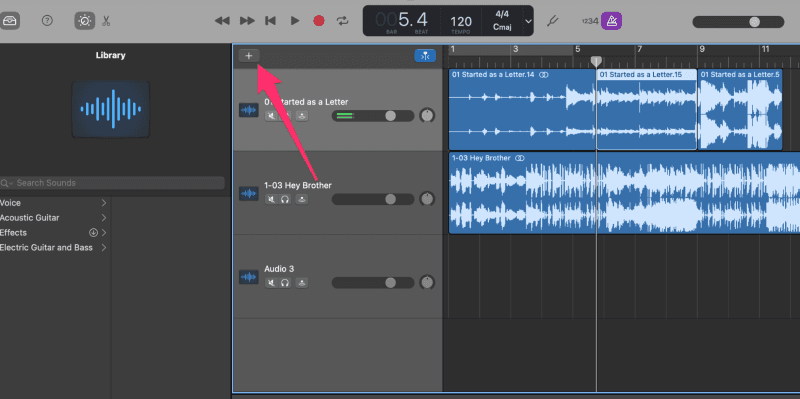This screenshot has height=399, width=800.
Task: Add a new track with plus button
Action: [x=249, y=56]
